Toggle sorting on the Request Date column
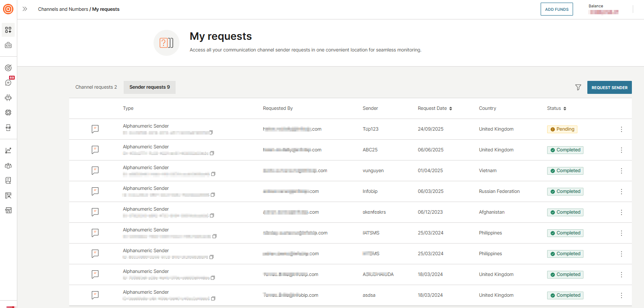The width and height of the screenshot is (644, 308). pos(451,108)
